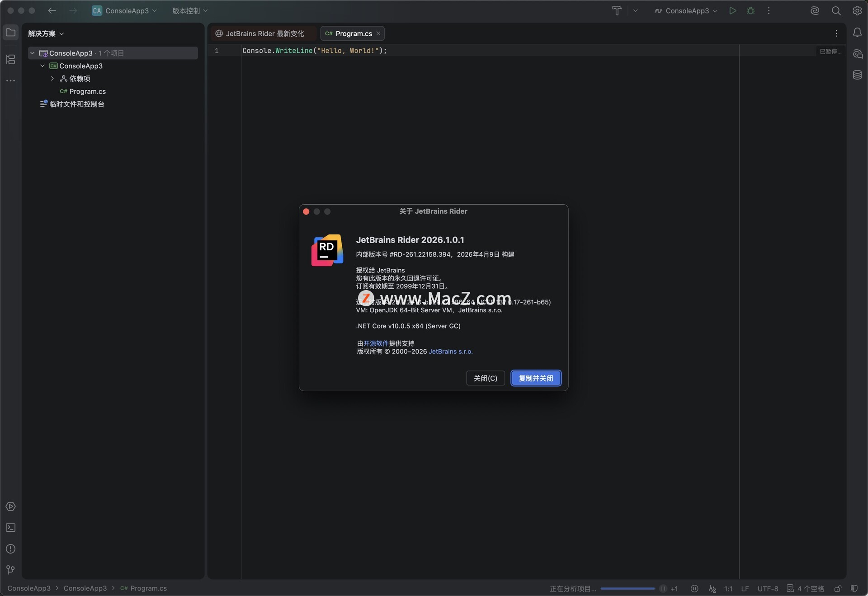Open the AI Assistant spiral icon
The height and width of the screenshot is (596, 868).
815,10
